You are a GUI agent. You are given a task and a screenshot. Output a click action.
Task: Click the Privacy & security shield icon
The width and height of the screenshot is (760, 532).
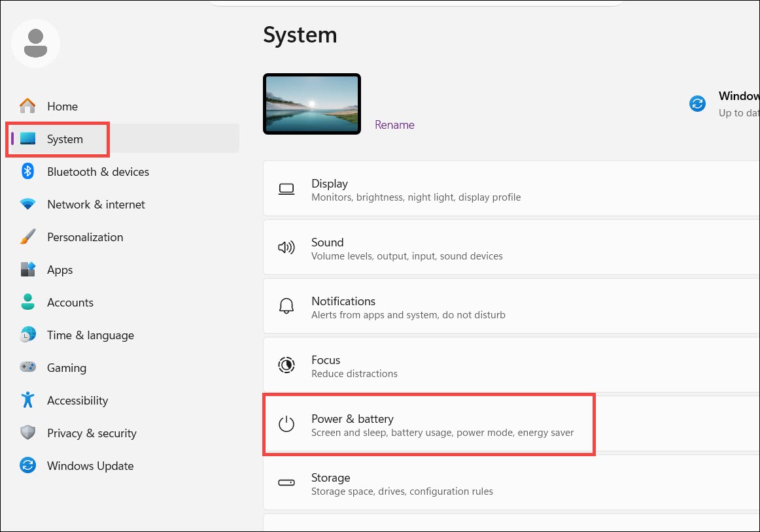point(27,432)
